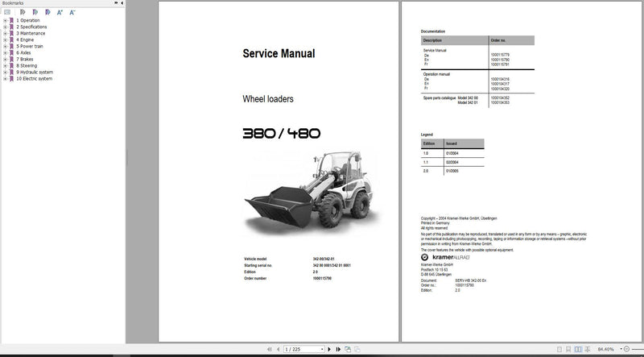Open the 8 Steering bookmark
The image size is (644, 357).
coord(27,66)
